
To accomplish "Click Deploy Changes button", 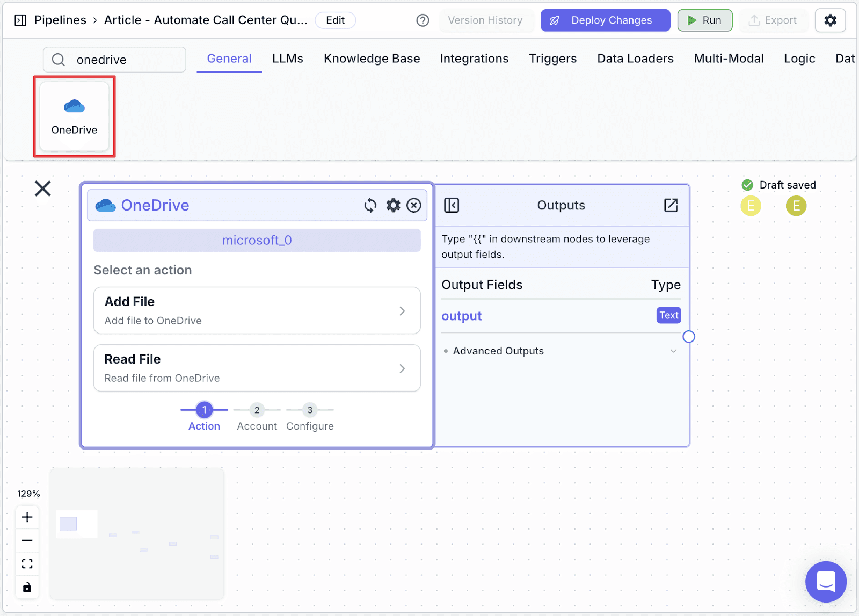I will [606, 20].
